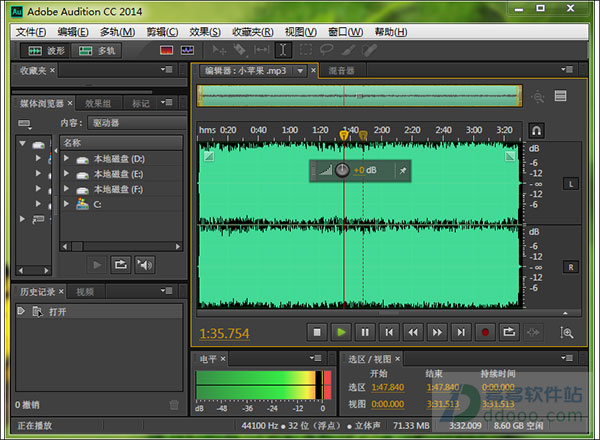Close the 收藏夹 panel tab
600x440 pixels.
[52, 70]
